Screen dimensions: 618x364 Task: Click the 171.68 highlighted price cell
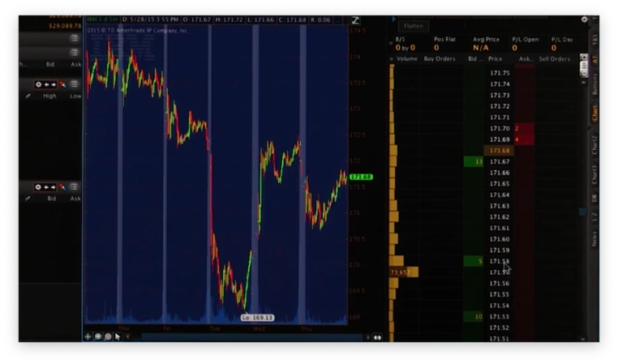coord(499,151)
